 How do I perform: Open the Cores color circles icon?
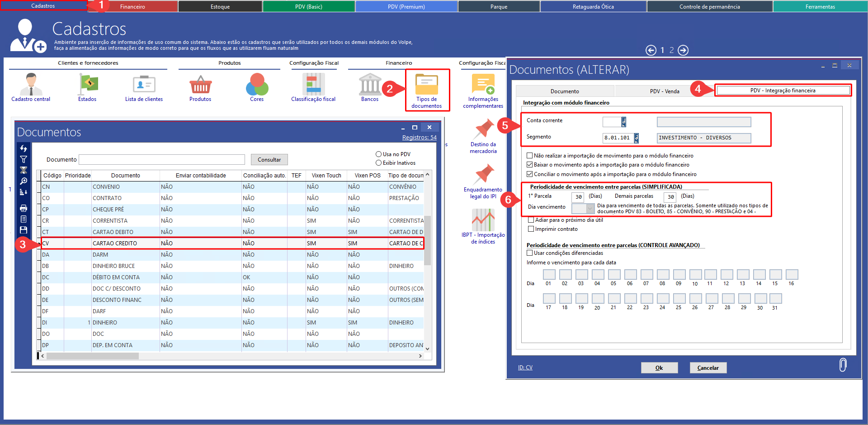pos(257,84)
